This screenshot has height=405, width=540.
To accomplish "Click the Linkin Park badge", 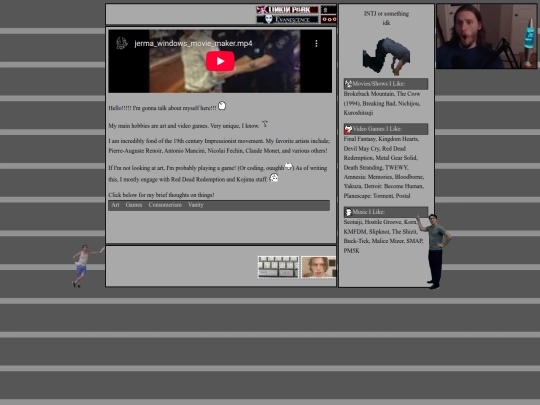I will [x=288, y=10].
